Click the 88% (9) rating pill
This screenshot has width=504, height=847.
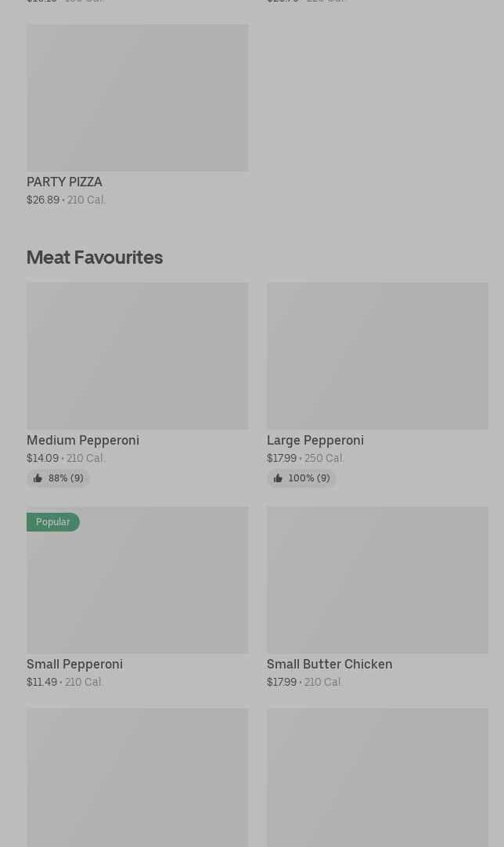(x=59, y=478)
